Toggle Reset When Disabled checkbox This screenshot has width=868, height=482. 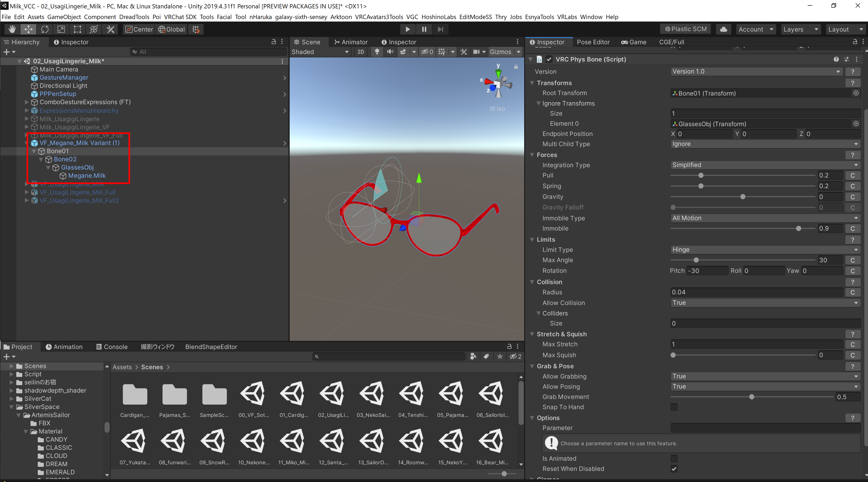[674, 469]
